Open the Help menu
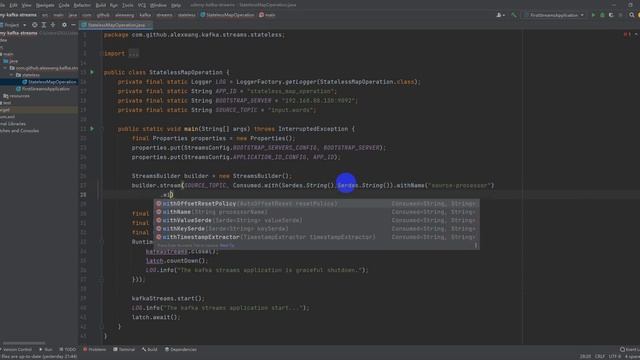This screenshot has height=360, width=640. (176, 5)
